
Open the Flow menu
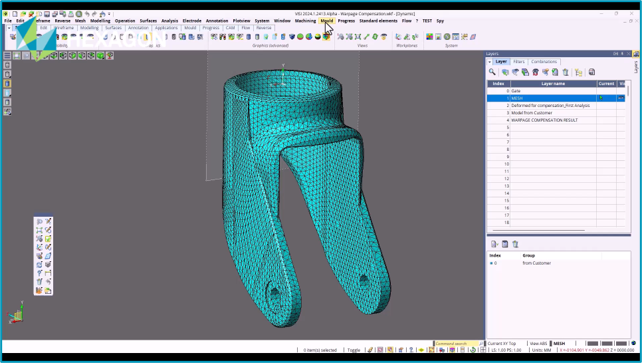[406, 20]
